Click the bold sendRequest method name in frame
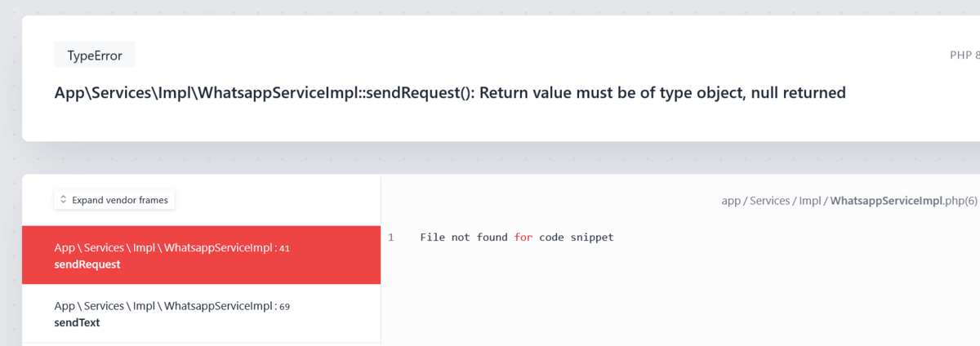 coord(87,264)
